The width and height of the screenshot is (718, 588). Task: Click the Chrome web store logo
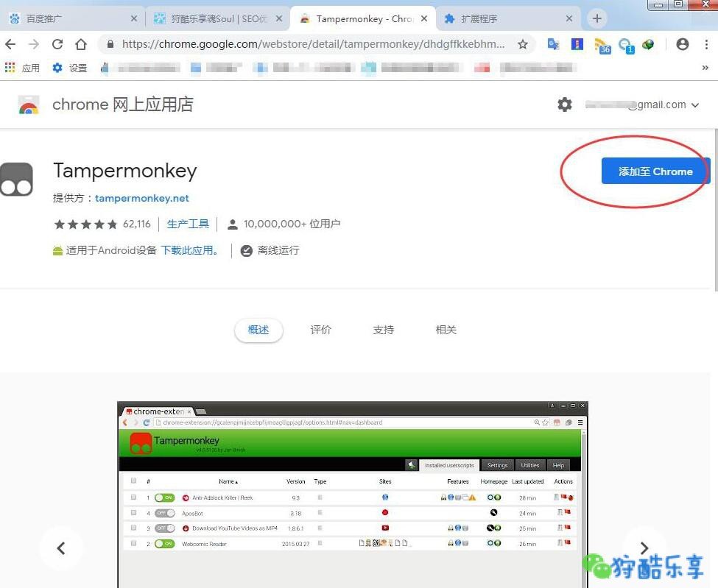(29, 105)
